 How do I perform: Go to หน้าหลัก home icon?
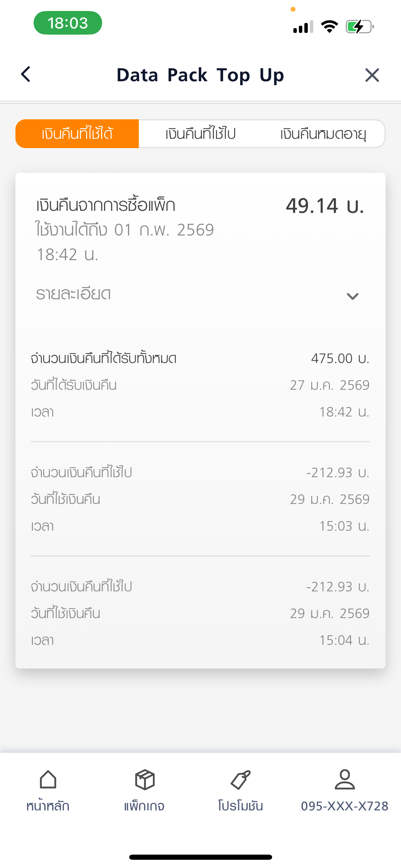48,780
